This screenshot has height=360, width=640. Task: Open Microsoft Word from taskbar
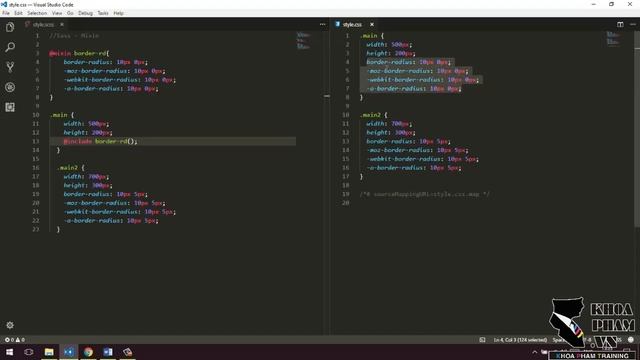tap(108, 352)
